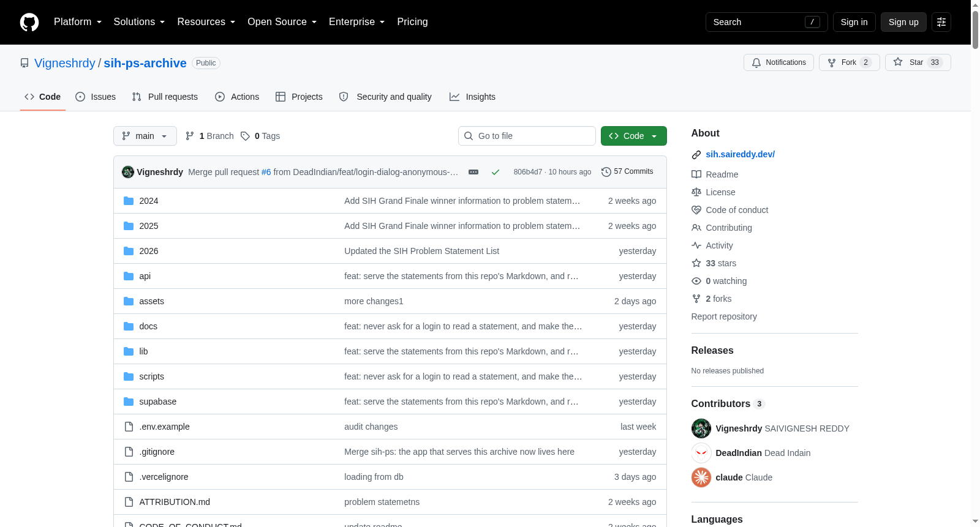980x527 pixels.
Task: Click Vigneshrdy avatar in latest commit bar
Action: [x=128, y=172]
